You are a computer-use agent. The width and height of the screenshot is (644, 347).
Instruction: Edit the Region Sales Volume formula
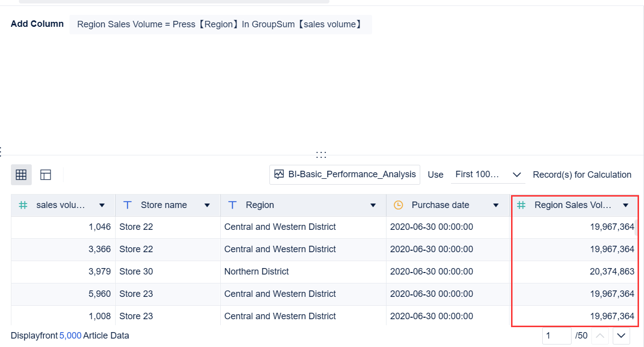click(x=220, y=24)
